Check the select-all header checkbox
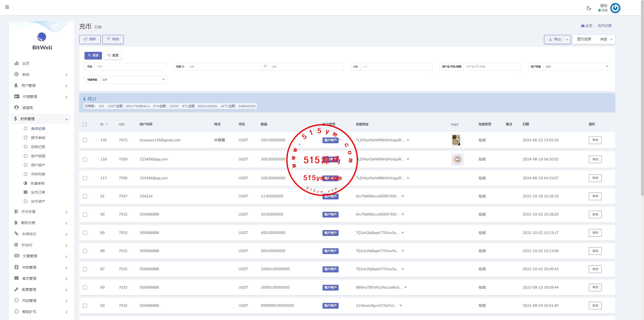This screenshot has height=320, width=644. tap(85, 124)
